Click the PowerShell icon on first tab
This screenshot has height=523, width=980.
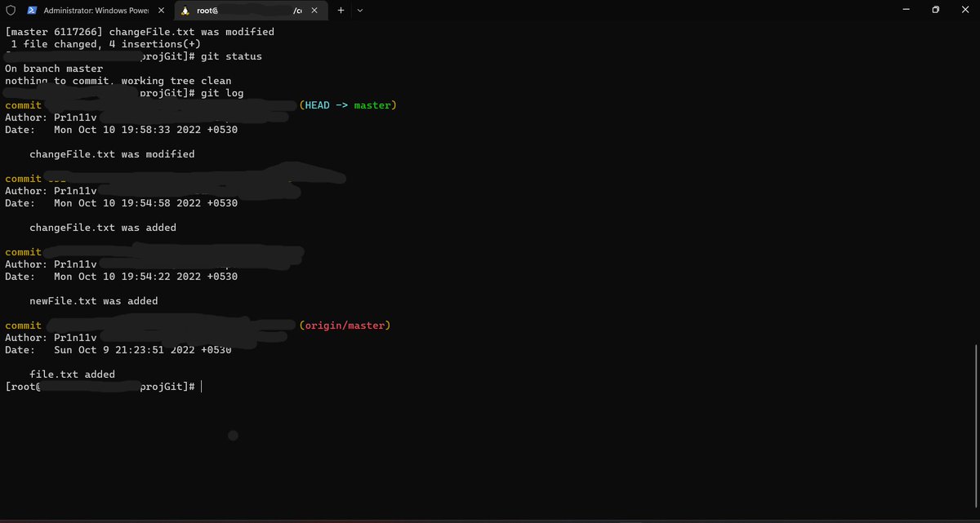pos(31,11)
